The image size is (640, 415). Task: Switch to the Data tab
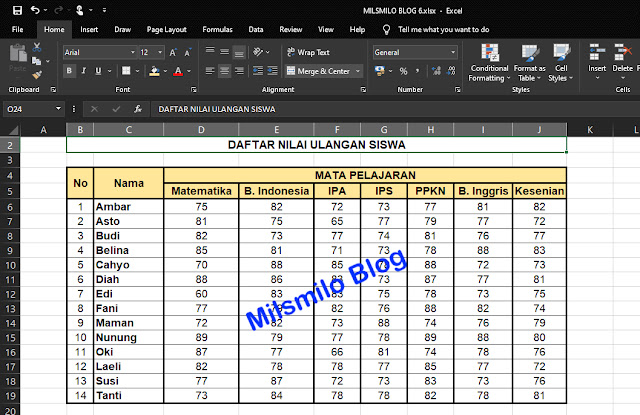point(256,29)
